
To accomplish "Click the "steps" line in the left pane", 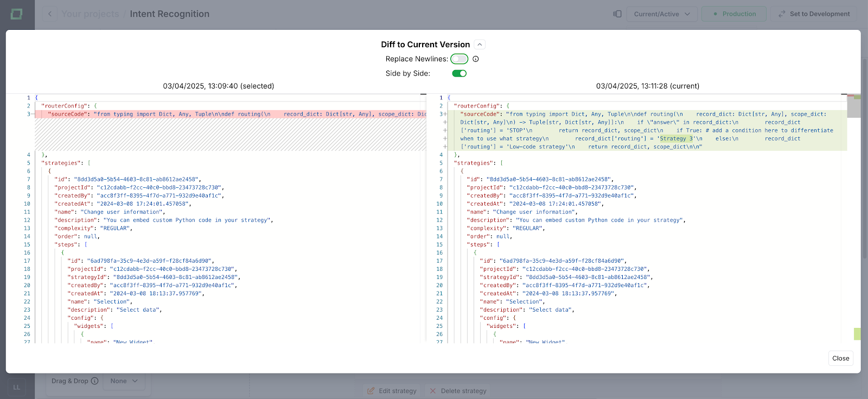I will [x=71, y=245].
